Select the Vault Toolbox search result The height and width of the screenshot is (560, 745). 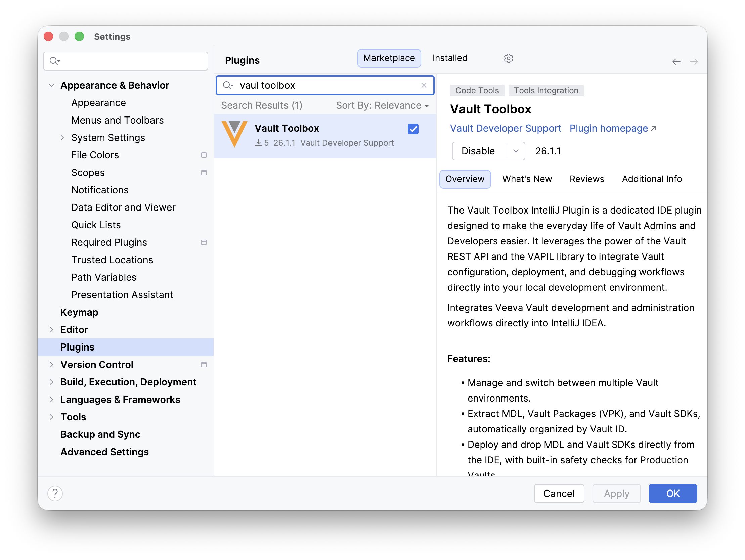click(x=325, y=136)
